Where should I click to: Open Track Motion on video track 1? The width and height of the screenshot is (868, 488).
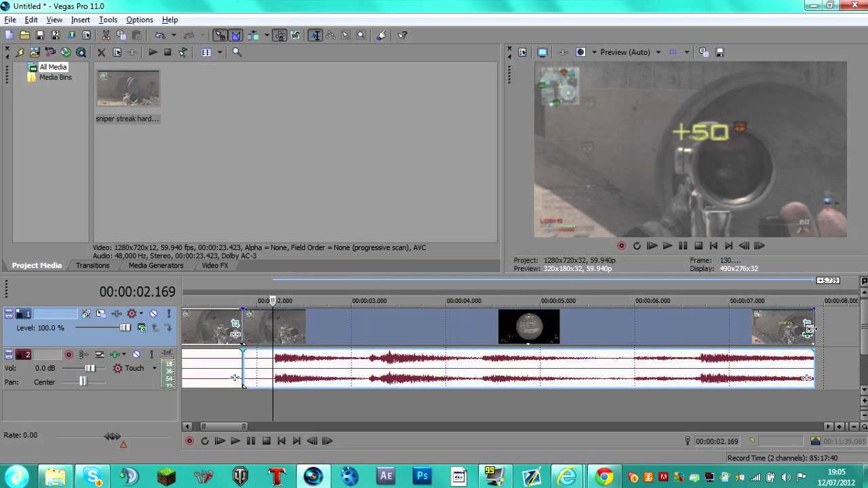(101, 314)
